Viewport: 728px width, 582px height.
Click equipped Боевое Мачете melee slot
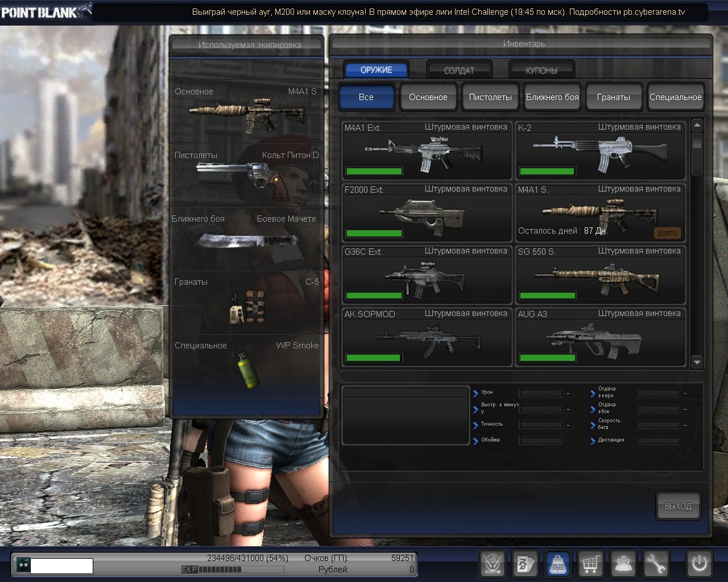tap(246, 238)
